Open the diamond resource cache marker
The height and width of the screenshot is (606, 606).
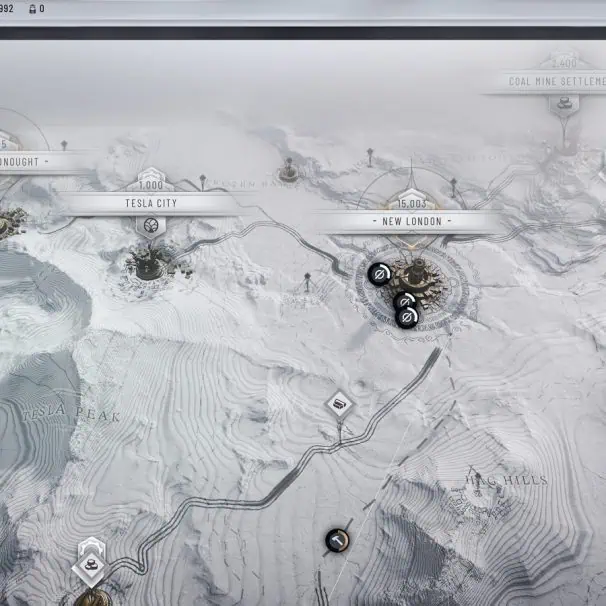pos(339,404)
